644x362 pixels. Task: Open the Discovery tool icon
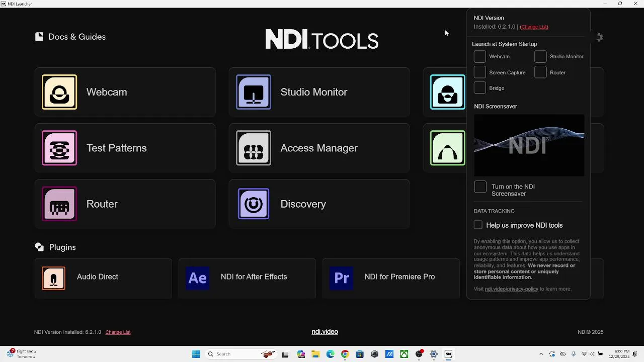coord(254,204)
